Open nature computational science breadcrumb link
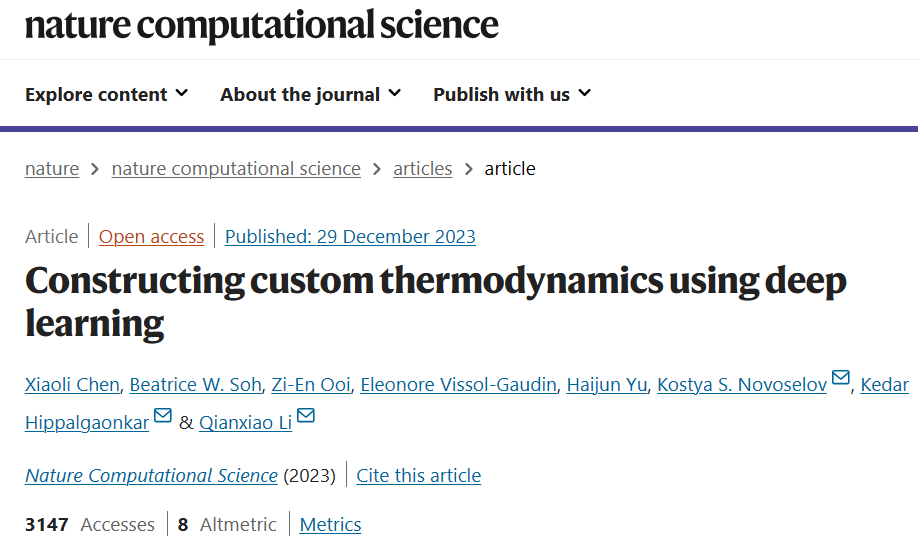This screenshot has width=918, height=542. (x=236, y=169)
